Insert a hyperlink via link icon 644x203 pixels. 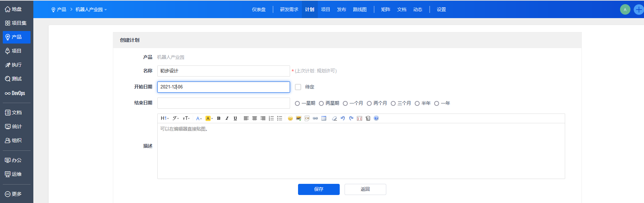coord(315,118)
